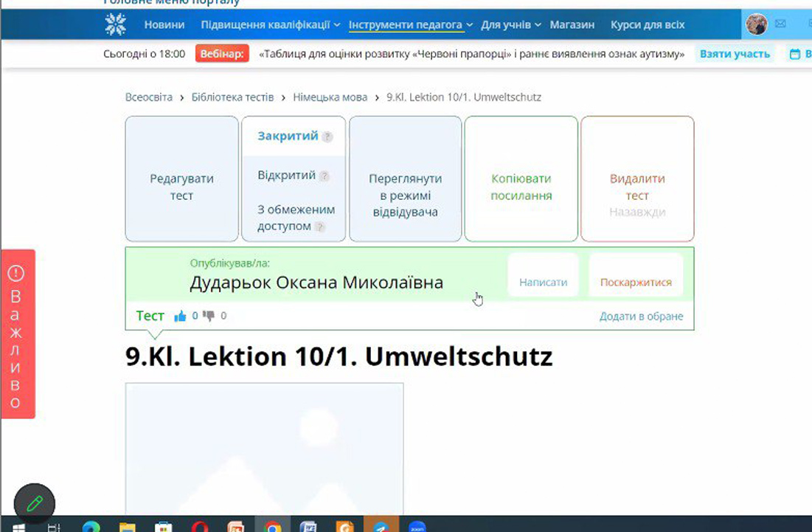This screenshot has height=532, width=812.
Task: Open the user profile avatar
Action: click(x=756, y=24)
